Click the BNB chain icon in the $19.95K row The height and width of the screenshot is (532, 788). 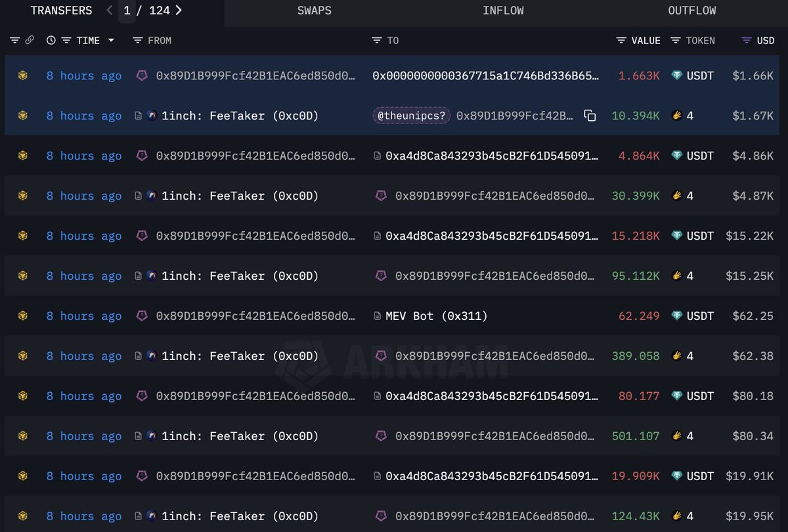pyautogui.click(x=23, y=516)
